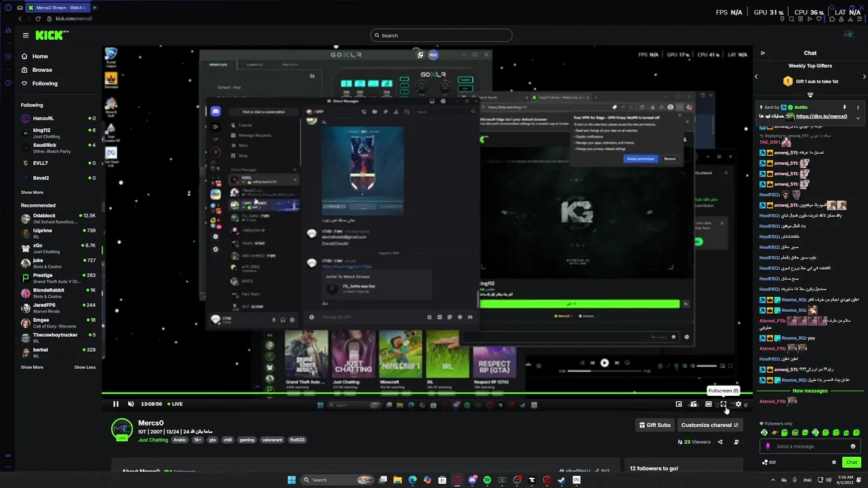Viewport: 868px width, 488px height.
Task: Reload the browser page
Action: pos(39,19)
